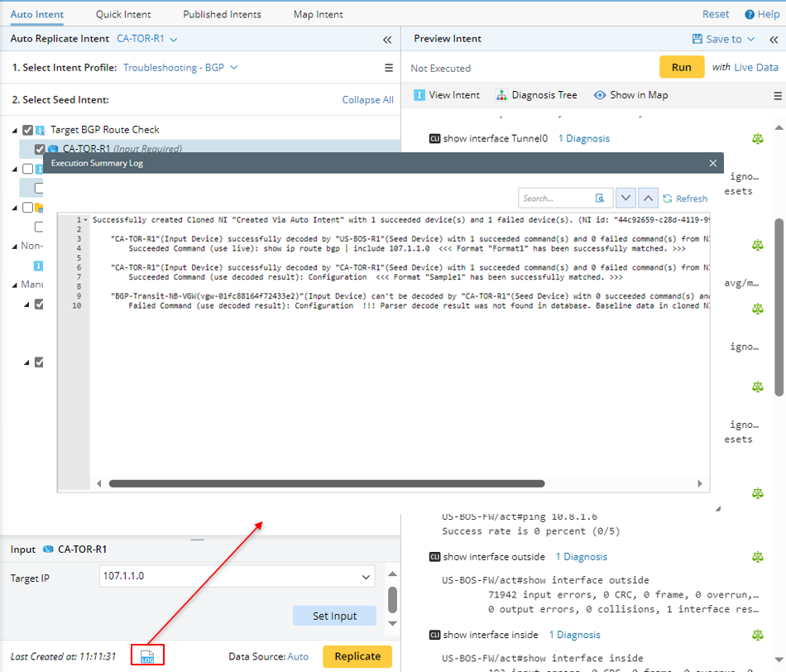Open the Save to dropdown
Image resolution: width=786 pixels, height=672 pixels.
(723, 39)
